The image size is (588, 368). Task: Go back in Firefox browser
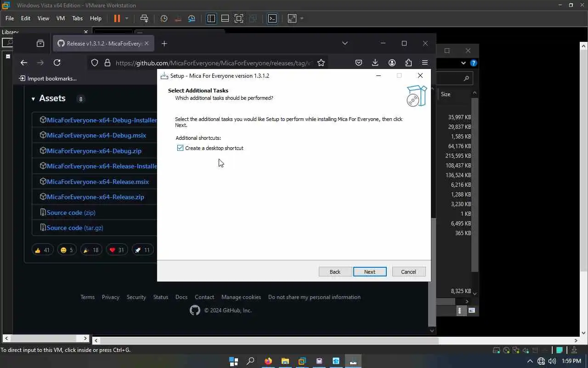pyautogui.click(x=24, y=63)
